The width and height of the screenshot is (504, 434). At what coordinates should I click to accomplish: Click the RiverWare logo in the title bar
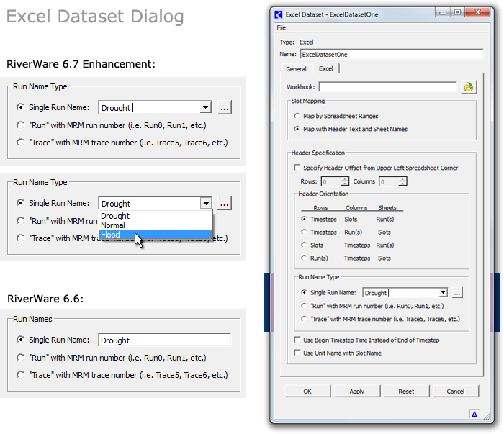pyautogui.click(x=279, y=14)
